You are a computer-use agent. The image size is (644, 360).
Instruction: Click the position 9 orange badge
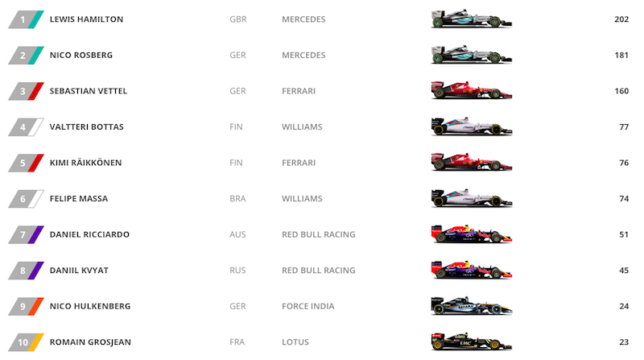pos(26,306)
